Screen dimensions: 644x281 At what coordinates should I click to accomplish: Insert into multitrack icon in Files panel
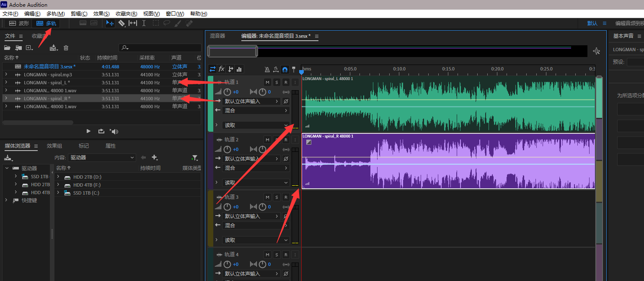click(x=54, y=48)
